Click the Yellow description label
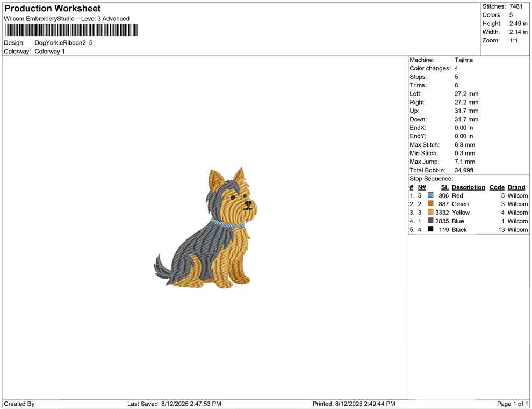This screenshot has height=409, width=532. 461,213
